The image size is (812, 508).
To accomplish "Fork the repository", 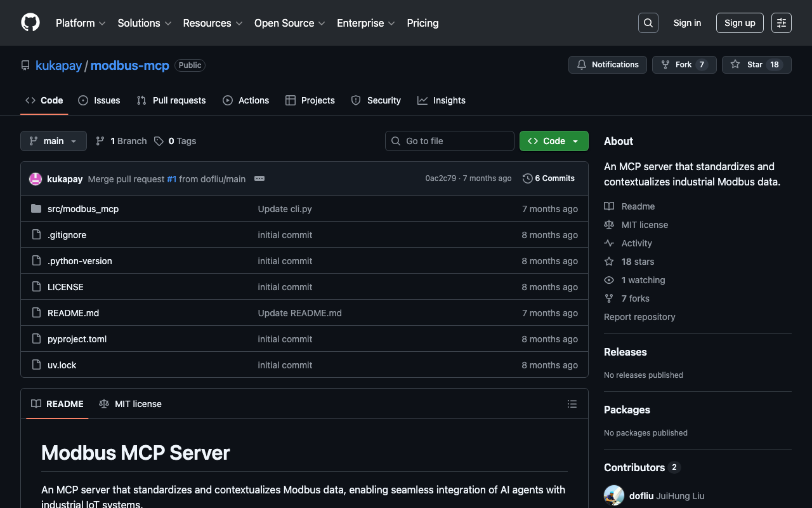I will 683,65.
